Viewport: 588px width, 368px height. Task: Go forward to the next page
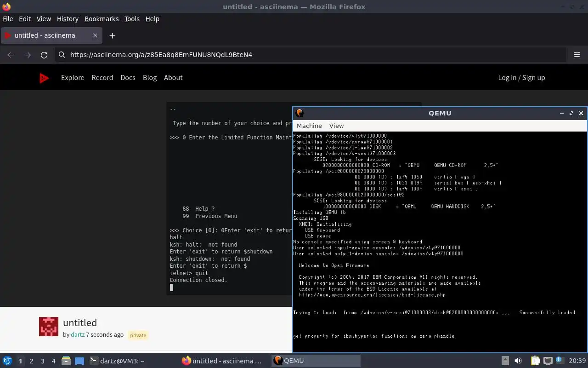pos(28,55)
